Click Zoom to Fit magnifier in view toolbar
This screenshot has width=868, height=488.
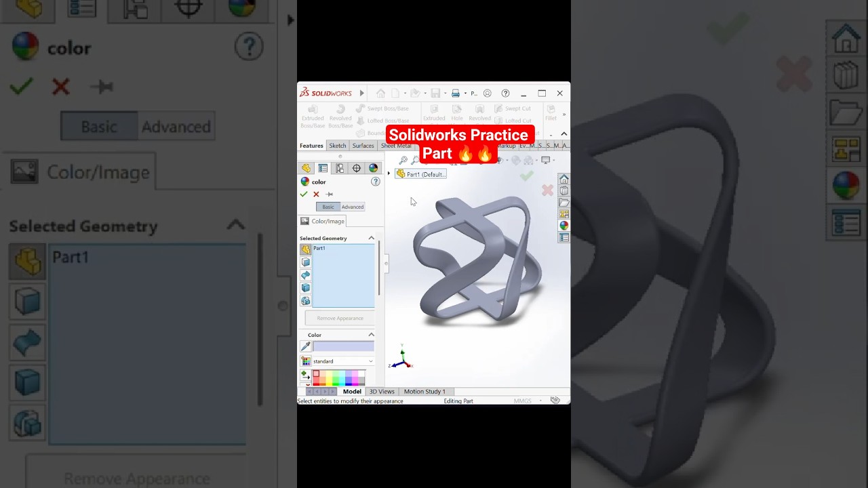pos(403,161)
